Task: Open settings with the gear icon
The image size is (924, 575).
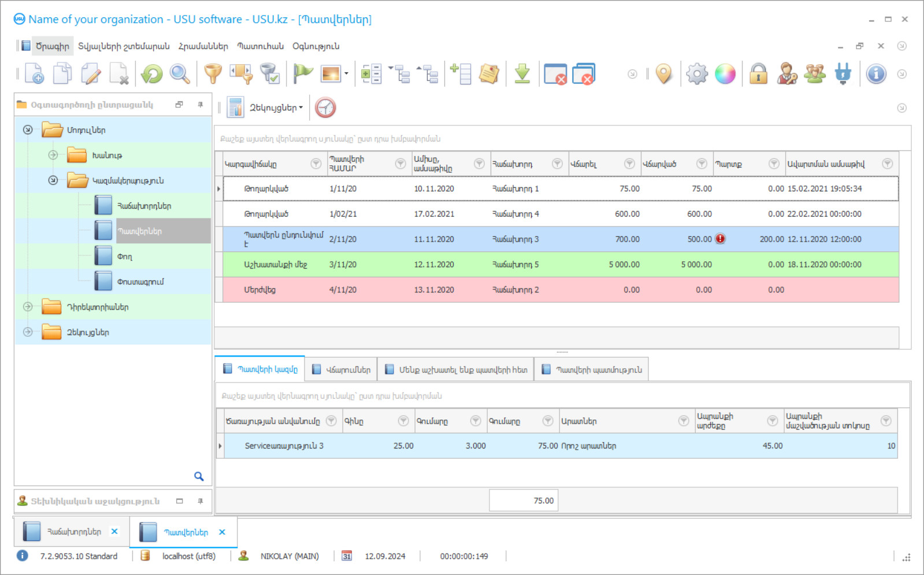Action: [697, 74]
